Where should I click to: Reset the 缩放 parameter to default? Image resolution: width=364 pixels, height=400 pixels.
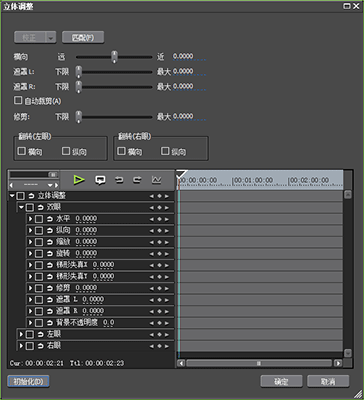50,242
